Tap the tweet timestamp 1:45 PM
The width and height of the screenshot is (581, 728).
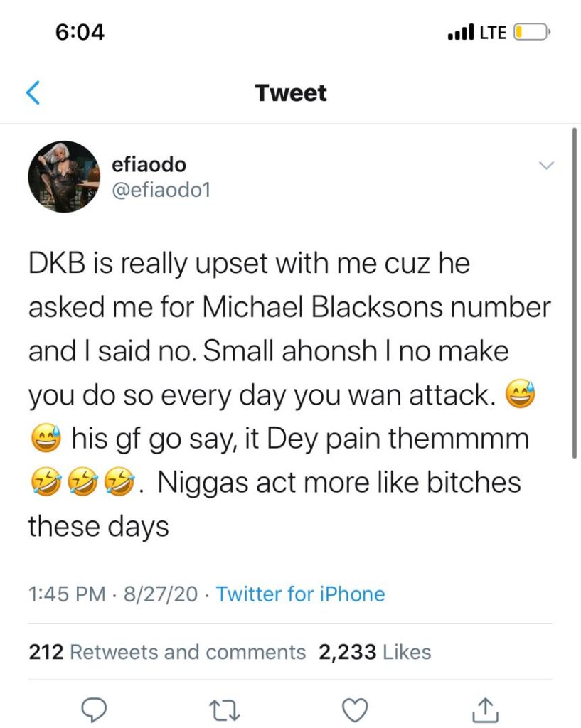[67, 594]
